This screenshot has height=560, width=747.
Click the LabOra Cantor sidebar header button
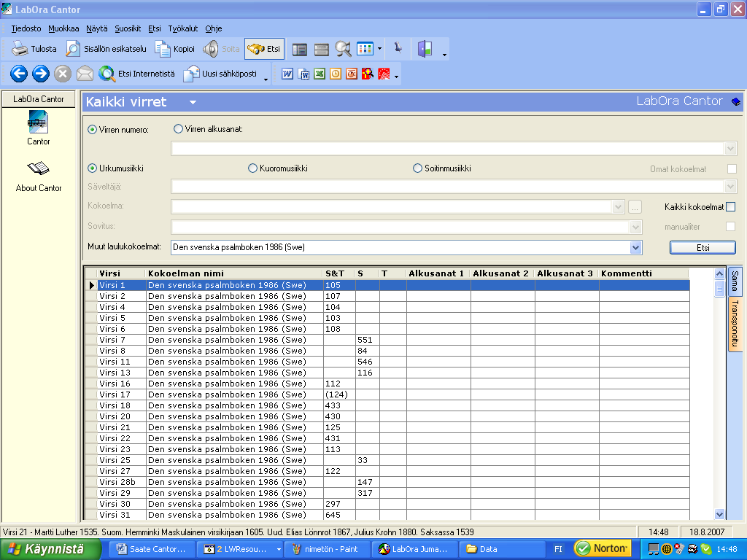pyautogui.click(x=39, y=99)
